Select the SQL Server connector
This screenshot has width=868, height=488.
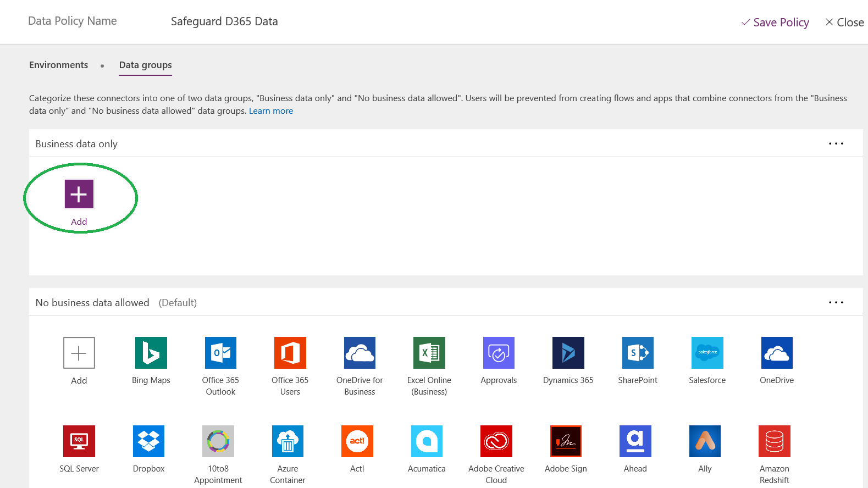[x=79, y=441]
